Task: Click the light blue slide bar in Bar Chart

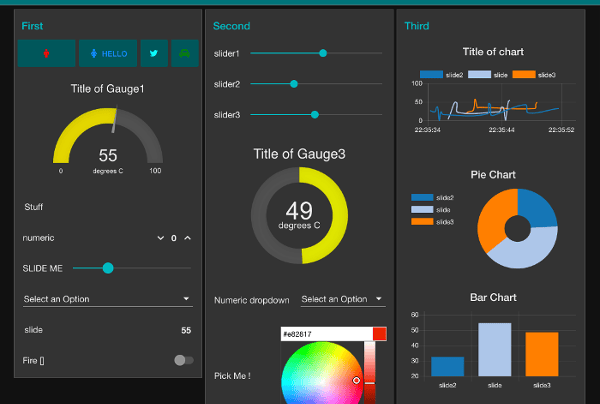Action: click(495, 349)
